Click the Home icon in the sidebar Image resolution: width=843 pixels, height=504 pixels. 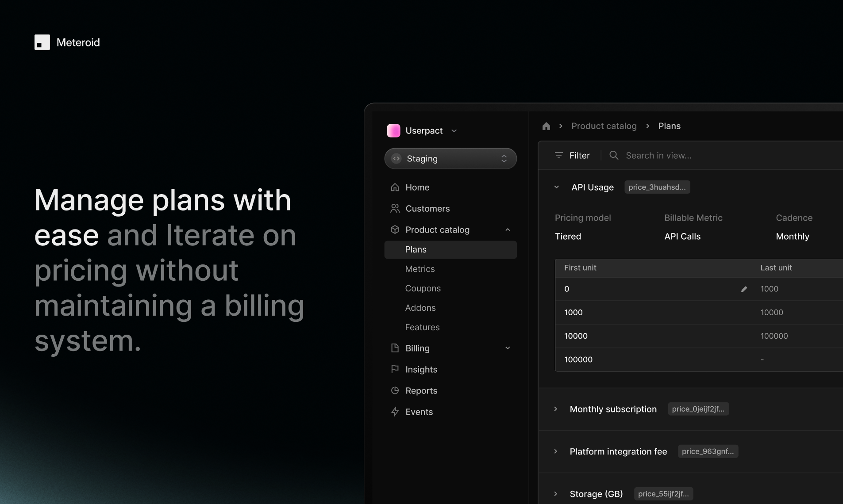[x=395, y=187]
